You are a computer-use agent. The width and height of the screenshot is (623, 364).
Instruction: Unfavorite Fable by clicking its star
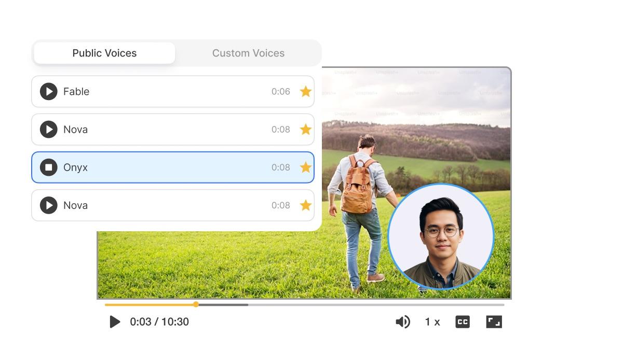click(x=306, y=91)
